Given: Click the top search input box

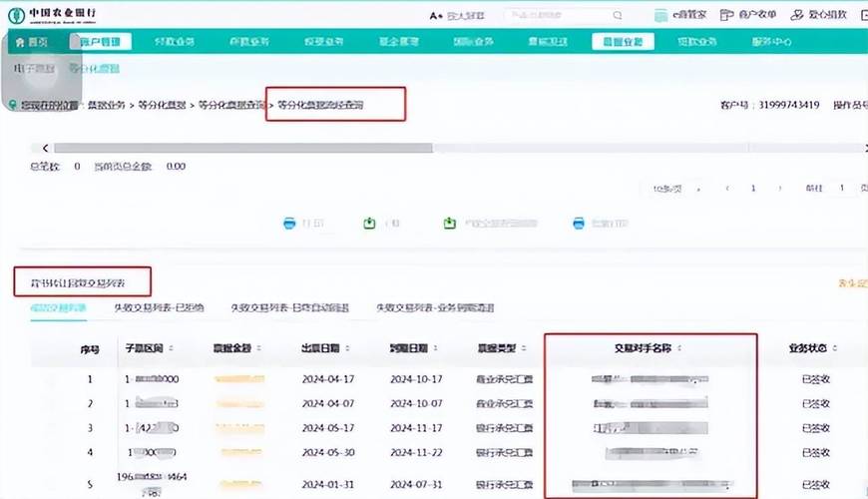Looking at the screenshot, I should click(x=564, y=16).
